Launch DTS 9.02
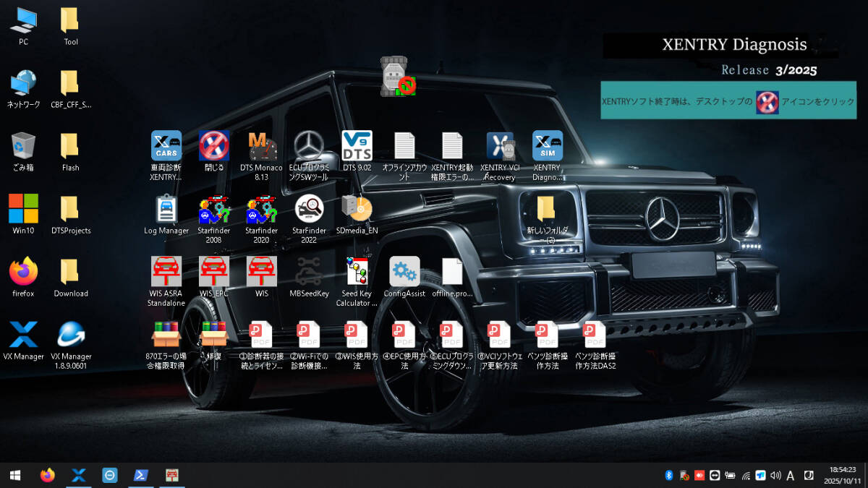This screenshot has height=488, width=868. (x=357, y=151)
